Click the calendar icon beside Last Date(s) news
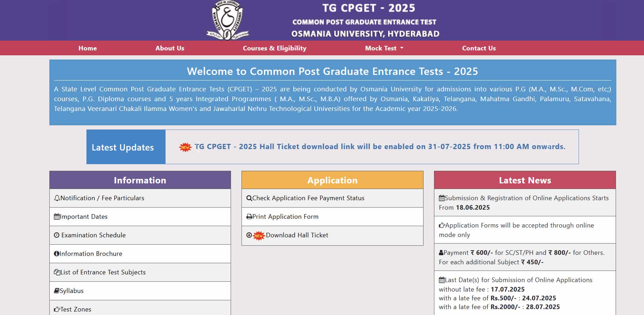This screenshot has height=315, width=644. pos(442,280)
